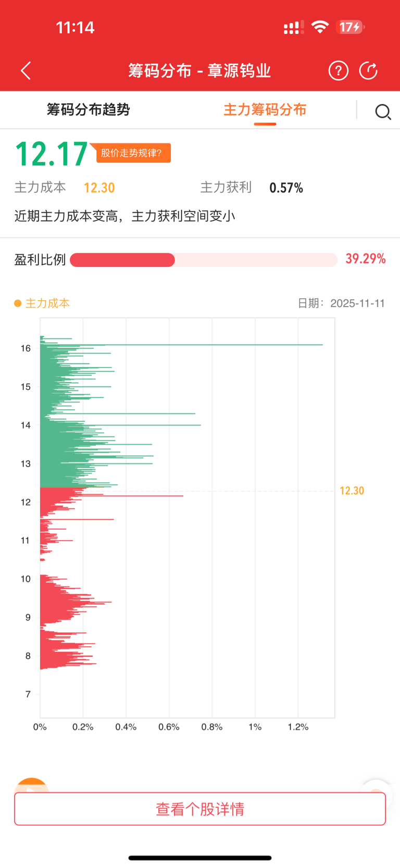Tap the orange 12.30 cost line label
Screen dimensions: 400x868
(352, 491)
